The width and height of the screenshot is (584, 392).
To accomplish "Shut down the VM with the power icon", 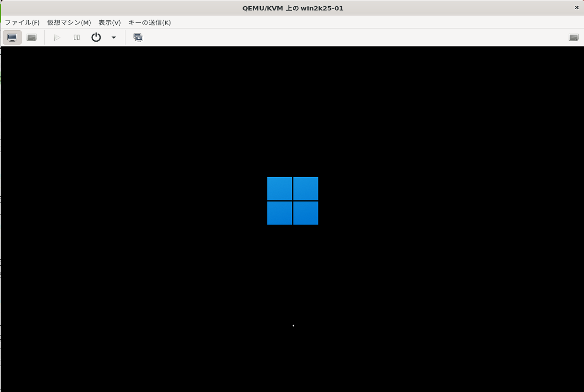I will click(x=96, y=37).
